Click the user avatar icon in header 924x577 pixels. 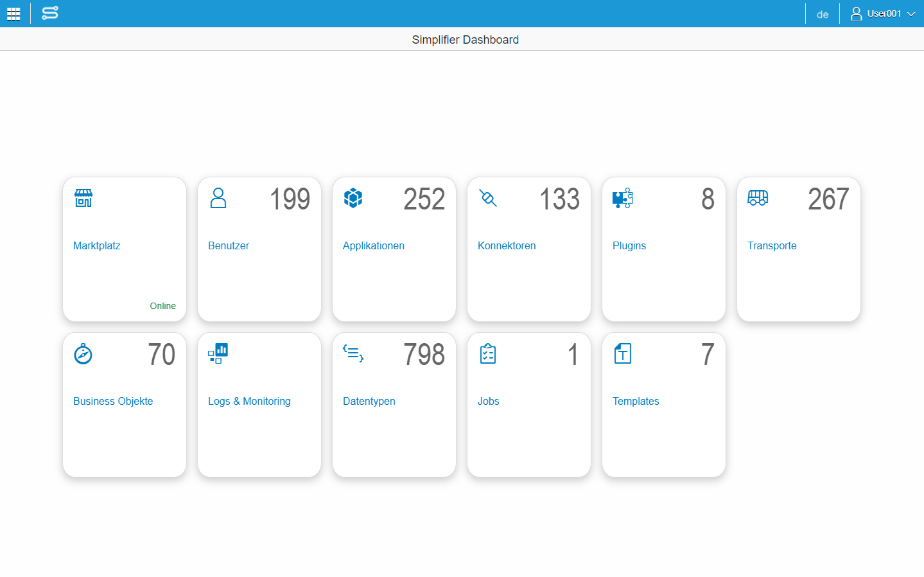point(856,13)
